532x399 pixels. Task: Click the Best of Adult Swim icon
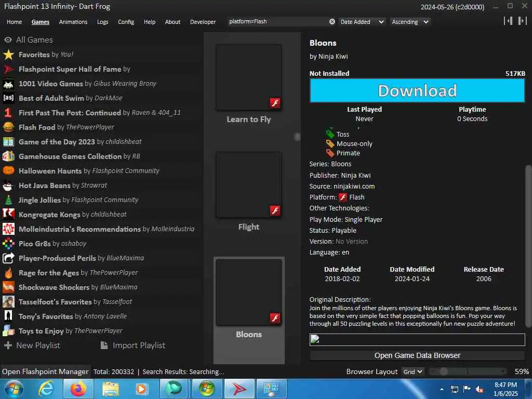click(x=8, y=98)
